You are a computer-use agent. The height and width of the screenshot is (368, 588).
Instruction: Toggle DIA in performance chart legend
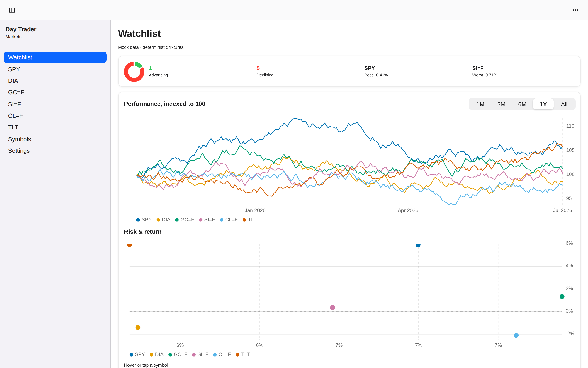click(x=163, y=220)
